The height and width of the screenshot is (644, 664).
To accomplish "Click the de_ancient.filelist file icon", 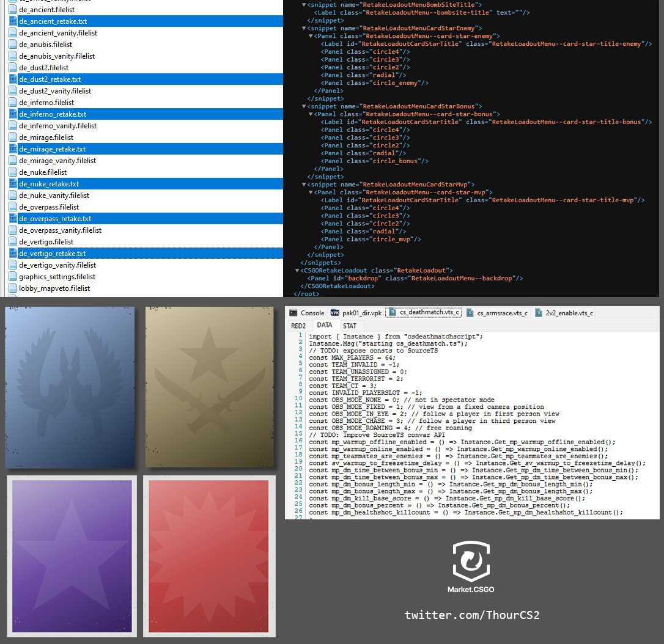I will (x=13, y=9).
